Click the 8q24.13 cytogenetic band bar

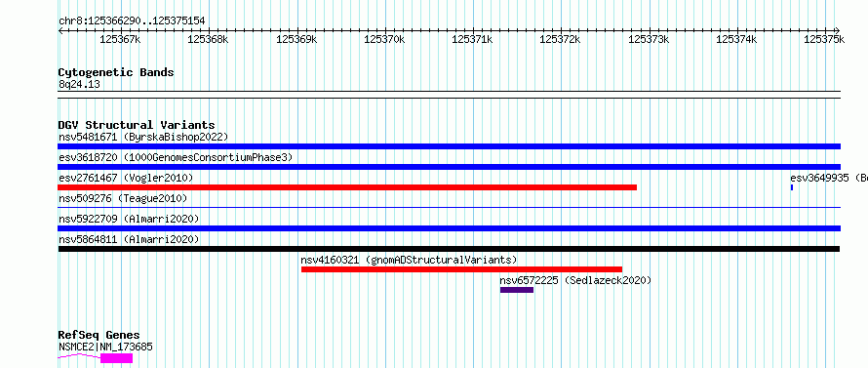coord(449,95)
